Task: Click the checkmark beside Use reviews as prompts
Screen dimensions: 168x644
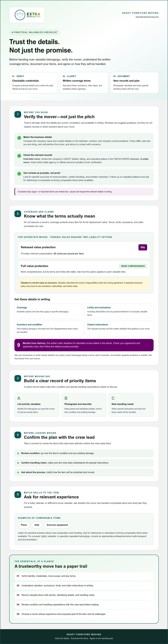Action: coord(19,174)
